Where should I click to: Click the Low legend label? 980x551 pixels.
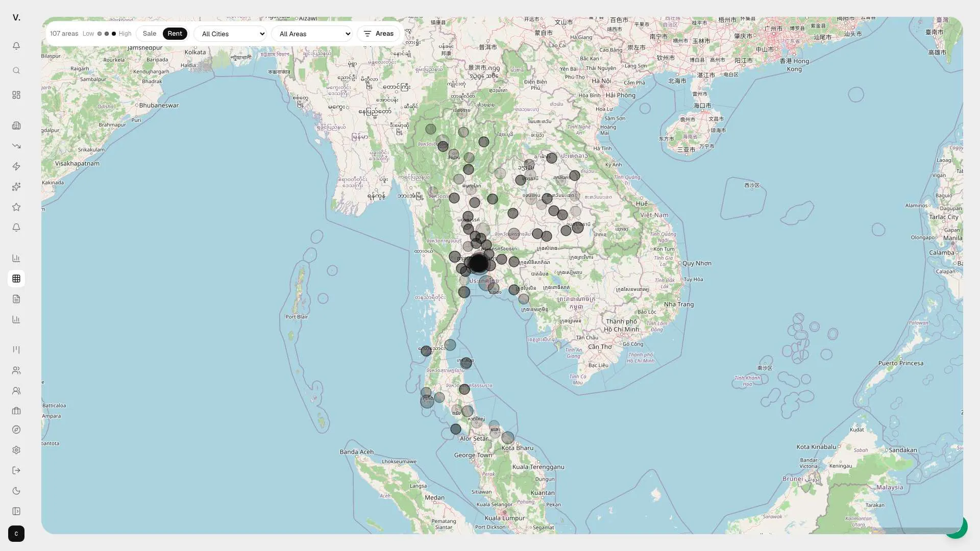[88, 34]
